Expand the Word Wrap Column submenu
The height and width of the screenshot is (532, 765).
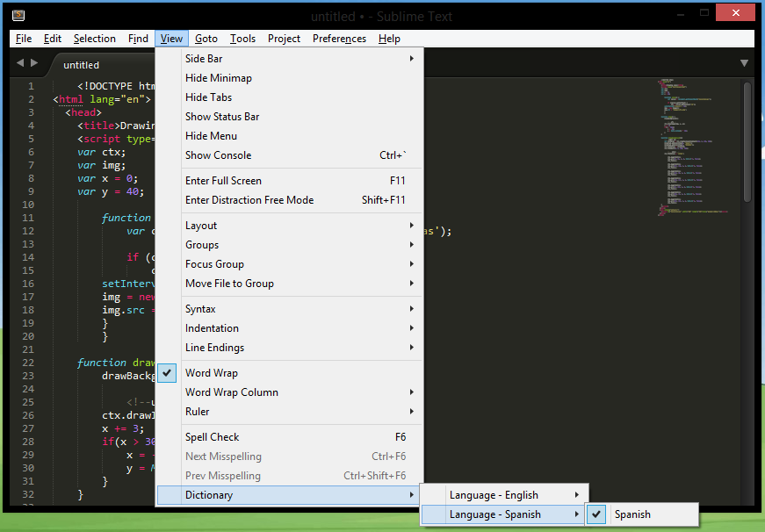(290, 392)
